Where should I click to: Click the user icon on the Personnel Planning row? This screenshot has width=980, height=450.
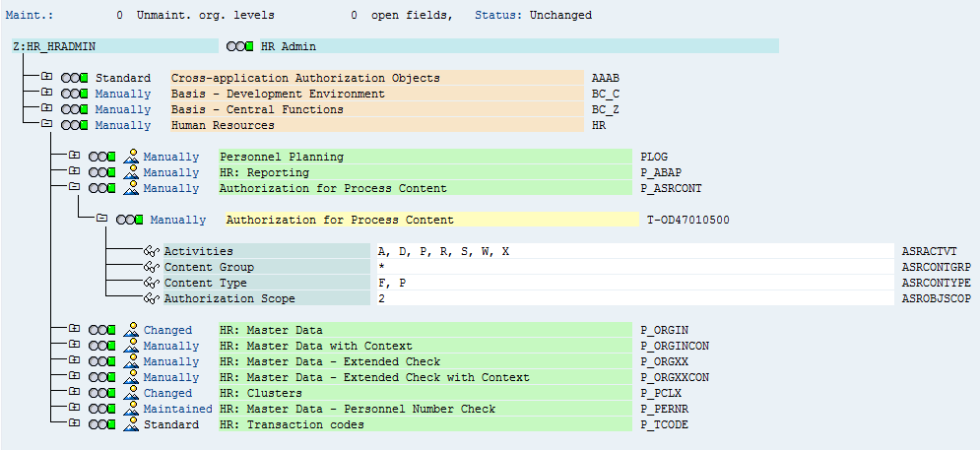pyautogui.click(x=131, y=157)
